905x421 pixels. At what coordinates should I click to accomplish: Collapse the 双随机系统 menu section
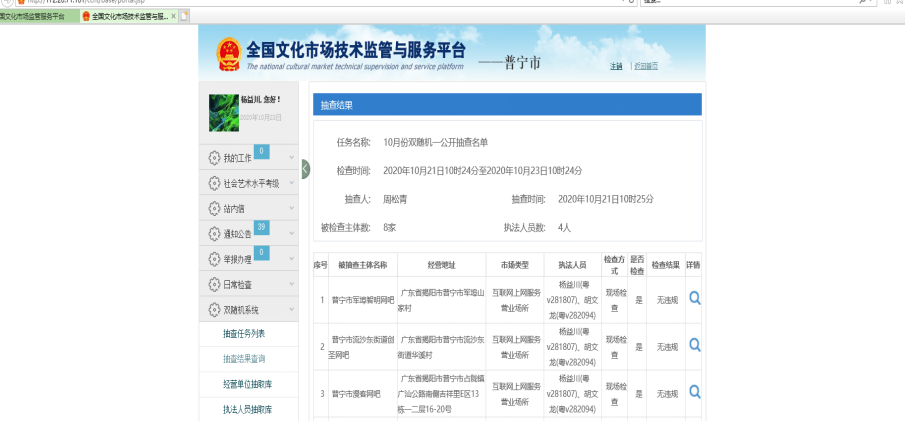[x=251, y=310]
